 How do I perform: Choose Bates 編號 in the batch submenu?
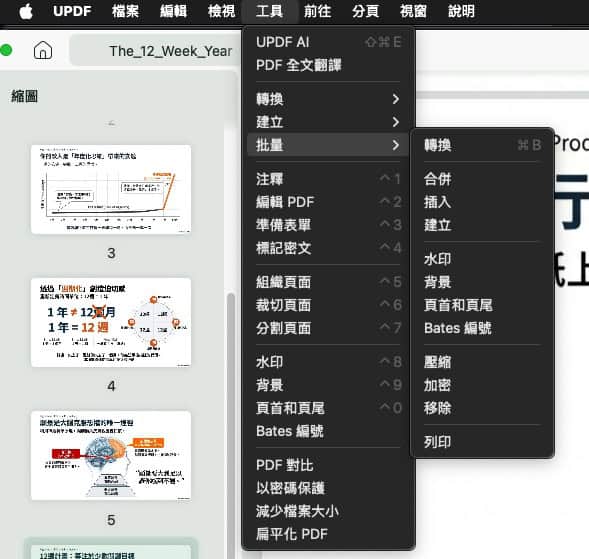pos(482,328)
